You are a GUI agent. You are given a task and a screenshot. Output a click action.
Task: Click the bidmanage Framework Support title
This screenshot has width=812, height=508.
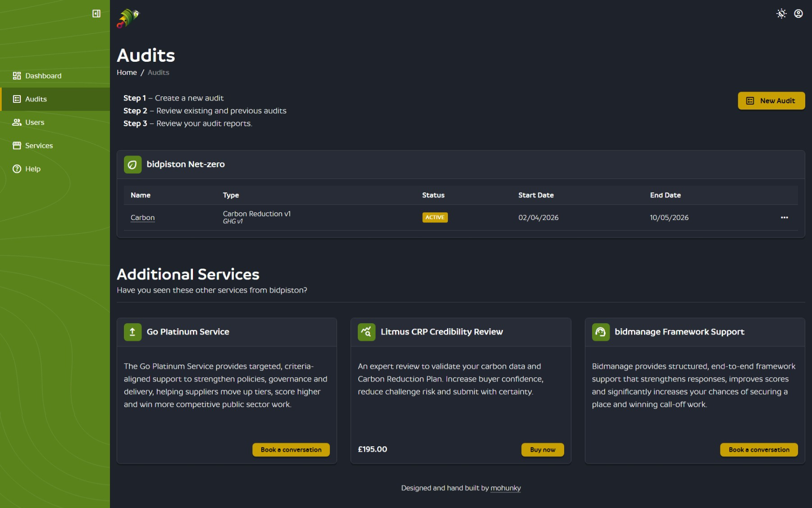pyautogui.click(x=680, y=332)
